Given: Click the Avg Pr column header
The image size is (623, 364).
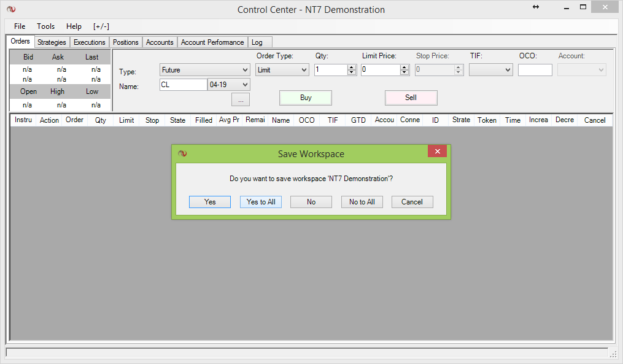Looking at the screenshot, I should click(x=230, y=120).
